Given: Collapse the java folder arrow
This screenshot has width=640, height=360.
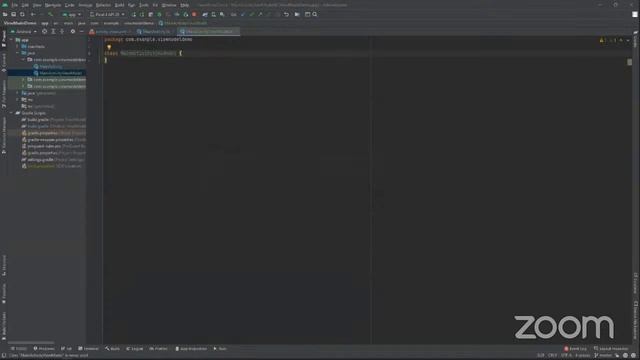Looking at the screenshot, I should 18,53.
